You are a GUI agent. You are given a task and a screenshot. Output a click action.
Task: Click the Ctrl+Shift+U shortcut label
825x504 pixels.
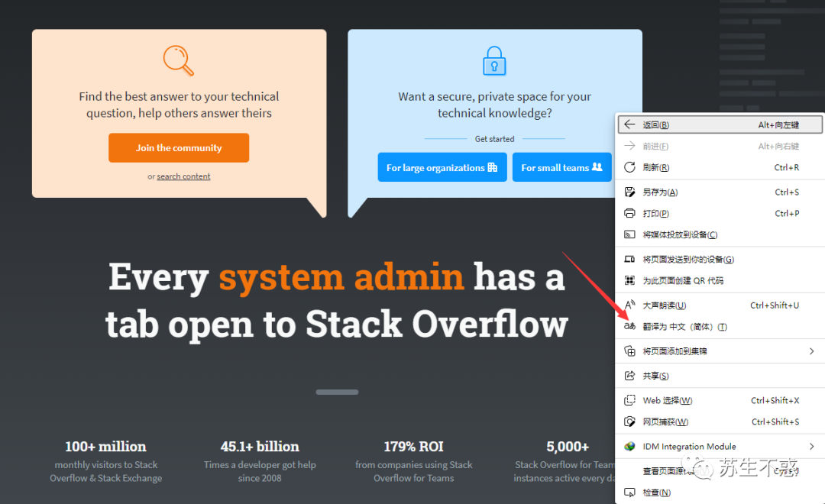pyautogui.click(x=775, y=305)
